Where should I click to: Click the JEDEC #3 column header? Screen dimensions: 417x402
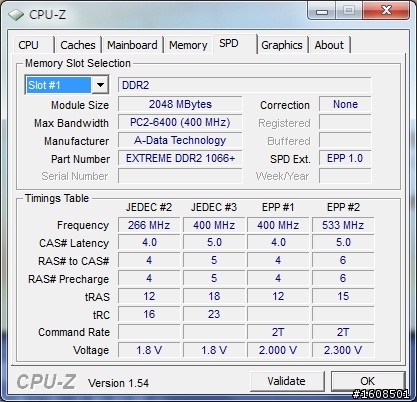coord(214,207)
